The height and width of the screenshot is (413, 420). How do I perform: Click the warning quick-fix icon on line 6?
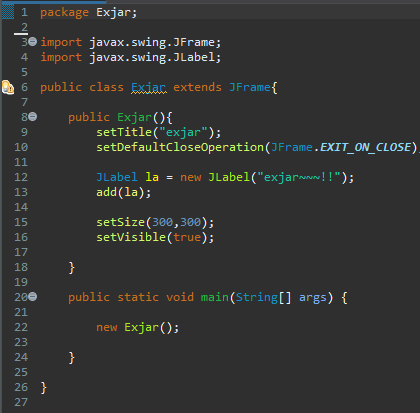(8, 87)
